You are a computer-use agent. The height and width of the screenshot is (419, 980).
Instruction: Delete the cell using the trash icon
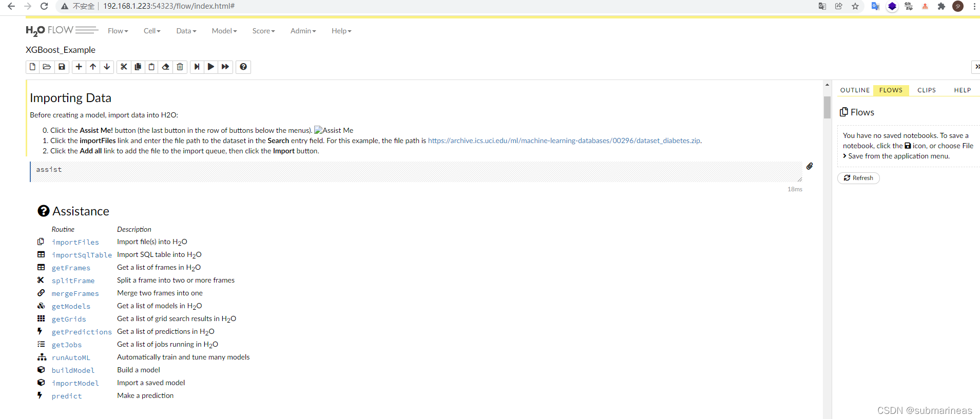180,67
